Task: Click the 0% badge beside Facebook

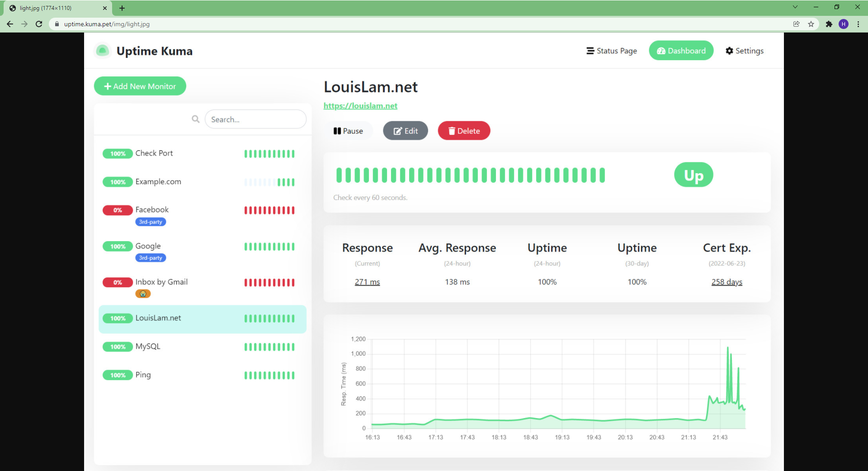Action: (118, 210)
